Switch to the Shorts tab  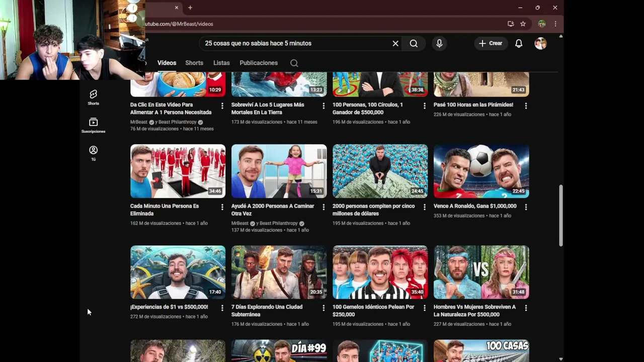tap(194, 63)
